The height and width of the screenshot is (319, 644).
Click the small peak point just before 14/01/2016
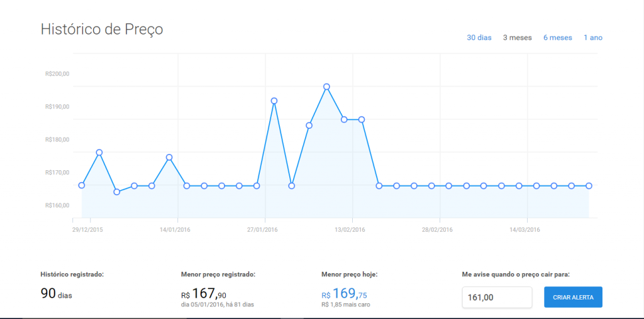(x=169, y=157)
